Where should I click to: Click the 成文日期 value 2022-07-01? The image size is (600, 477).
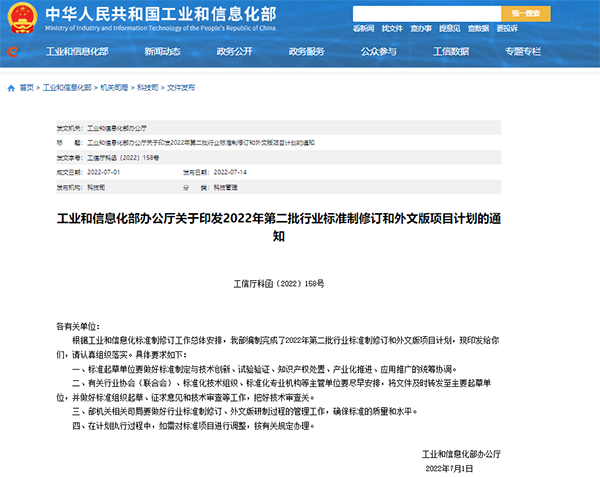coord(104,173)
